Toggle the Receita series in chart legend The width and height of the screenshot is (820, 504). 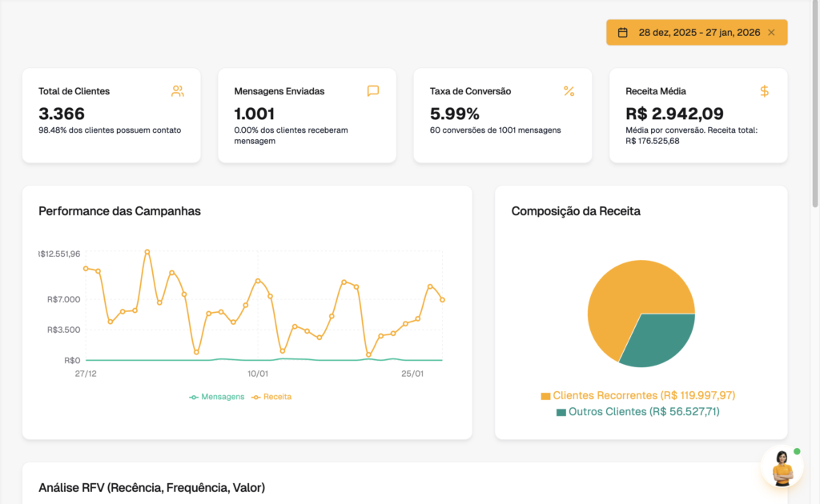(x=271, y=397)
